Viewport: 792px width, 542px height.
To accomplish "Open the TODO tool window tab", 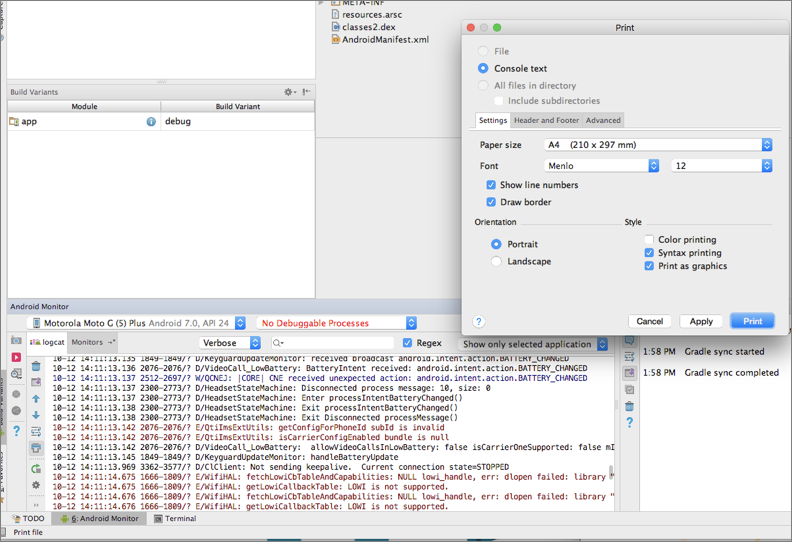I will coord(29,518).
